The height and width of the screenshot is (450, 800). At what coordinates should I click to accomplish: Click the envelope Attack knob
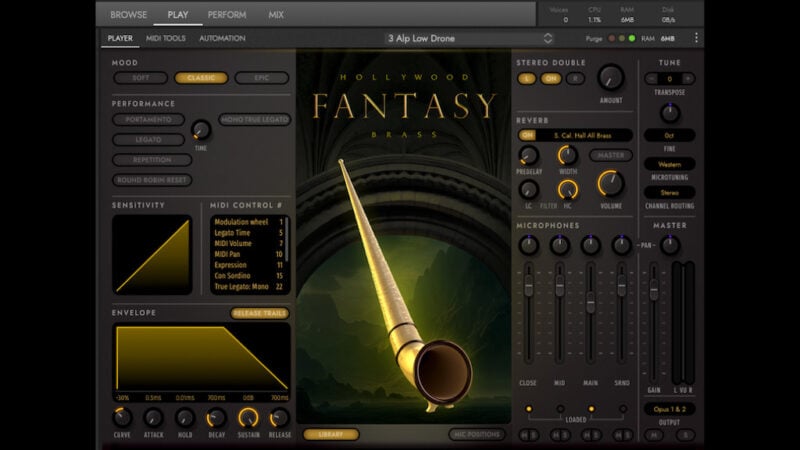click(x=153, y=417)
